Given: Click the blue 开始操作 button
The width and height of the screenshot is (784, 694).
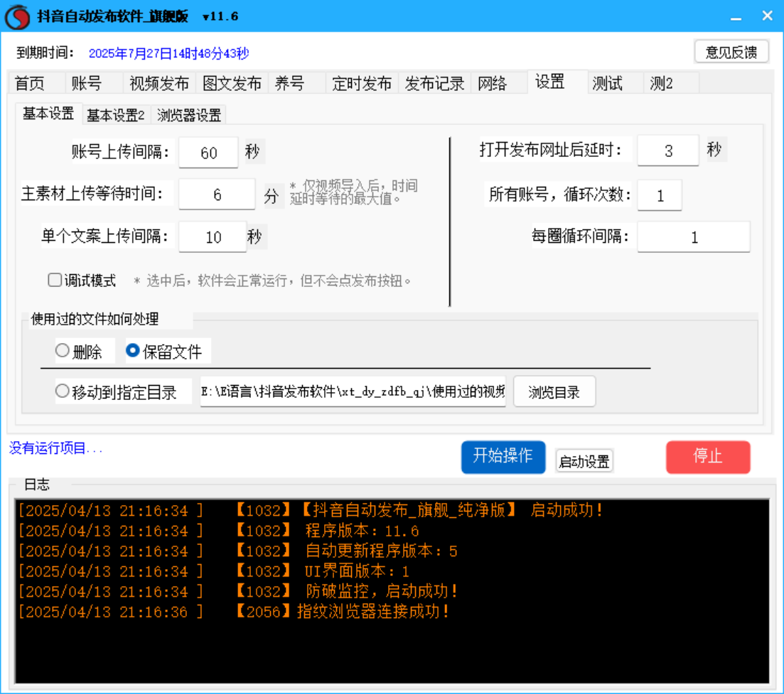Looking at the screenshot, I should (x=503, y=457).
